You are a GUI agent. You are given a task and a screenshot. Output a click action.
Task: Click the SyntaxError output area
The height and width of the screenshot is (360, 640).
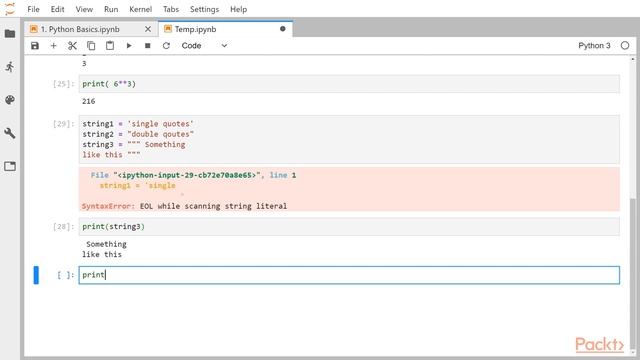(349, 189)
